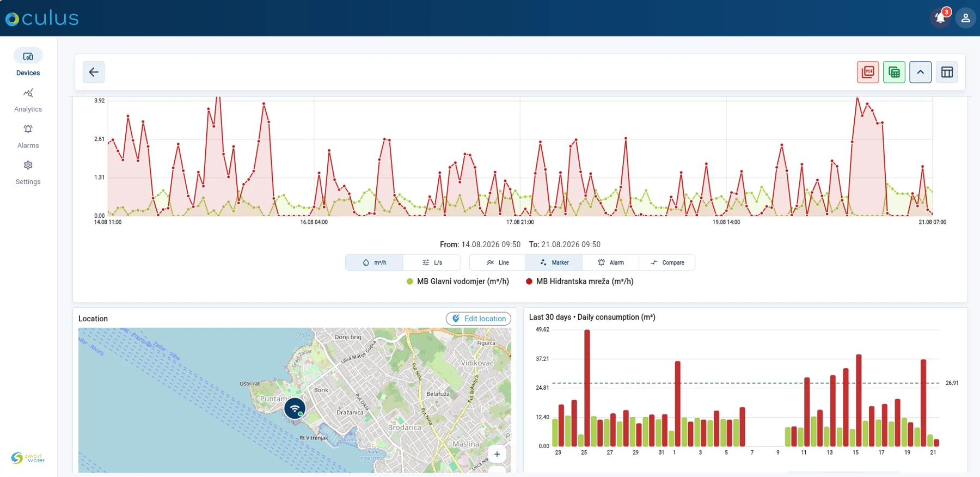Export the report as PDF
The width and height of the screenshot is (980, 477).
[868, 72]
